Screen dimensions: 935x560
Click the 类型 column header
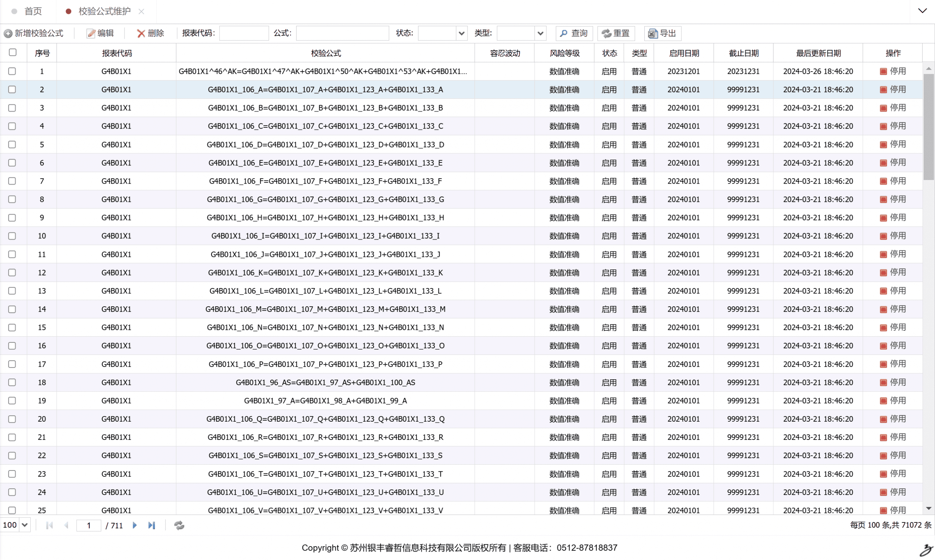639,53
